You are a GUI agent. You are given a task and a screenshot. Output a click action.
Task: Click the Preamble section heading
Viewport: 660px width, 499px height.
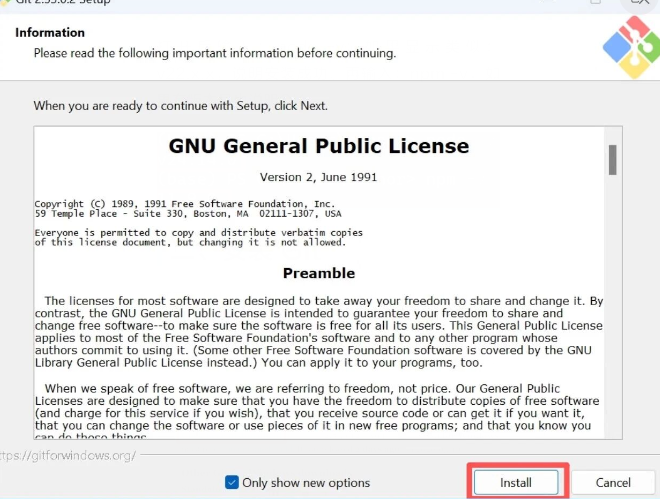(x=318, y=273)
